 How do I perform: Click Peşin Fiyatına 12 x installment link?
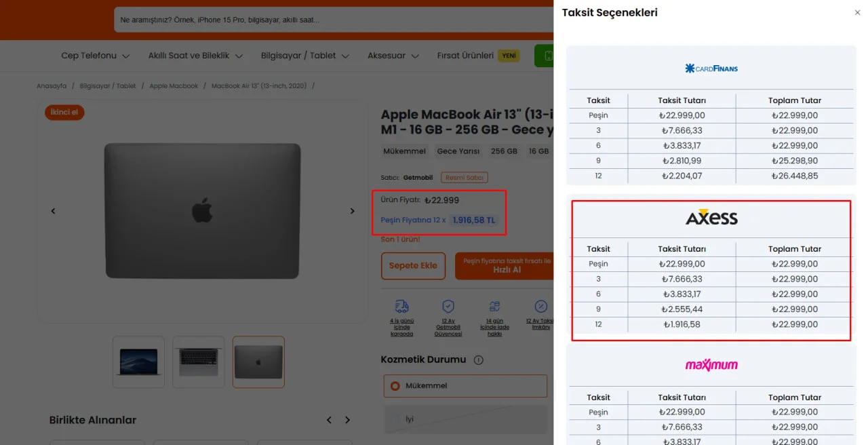(x=413, y=220)
